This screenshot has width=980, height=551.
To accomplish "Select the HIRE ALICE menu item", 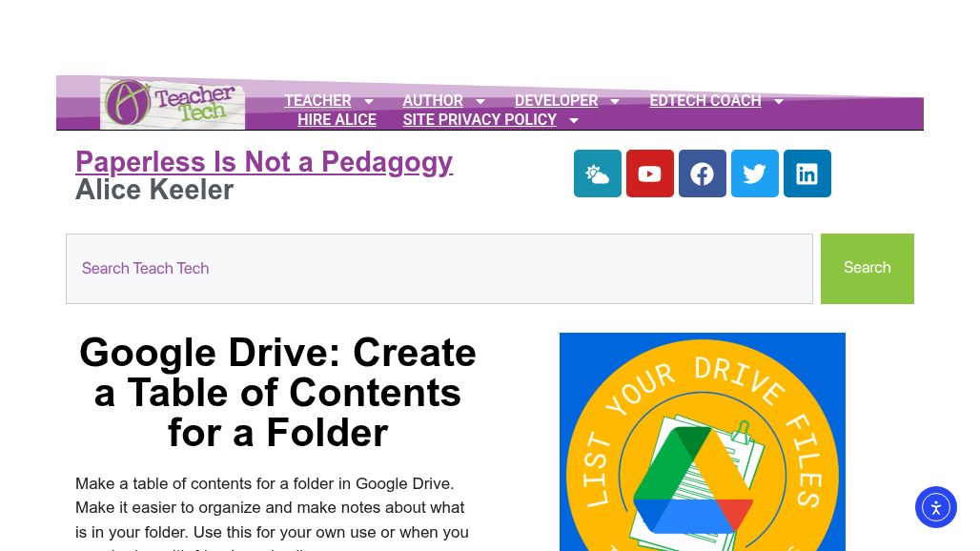I will tap(337, 119).
